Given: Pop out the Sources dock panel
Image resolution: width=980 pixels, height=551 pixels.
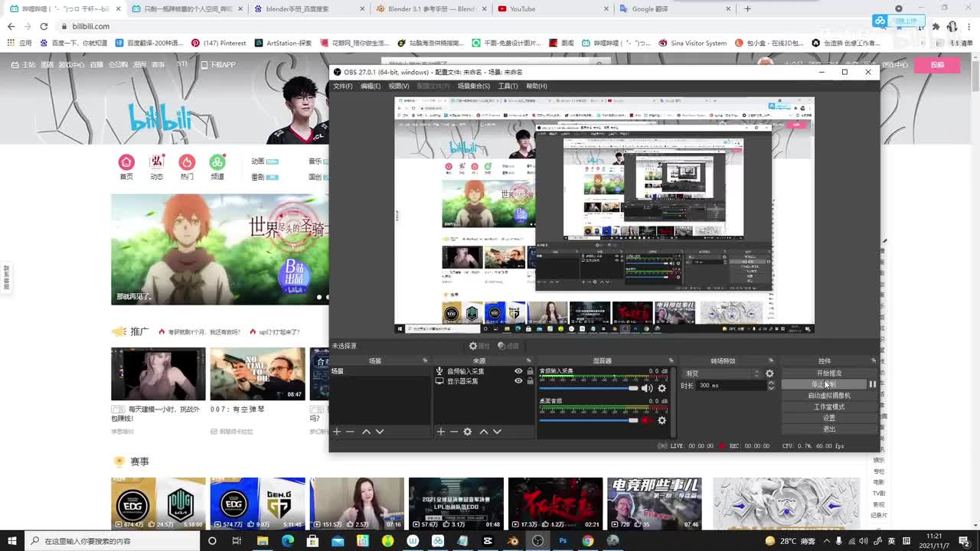Looking at the screenshot, I should coord(529,360).
